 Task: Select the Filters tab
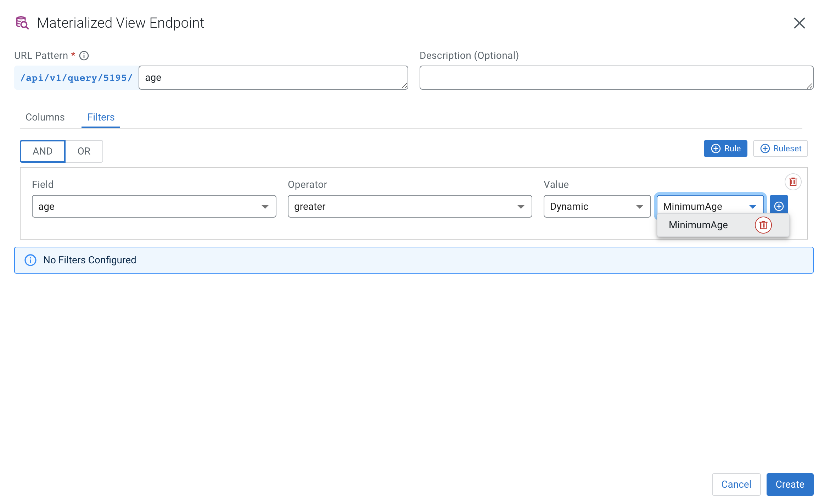pyautogui.click(x=101, y=117)
